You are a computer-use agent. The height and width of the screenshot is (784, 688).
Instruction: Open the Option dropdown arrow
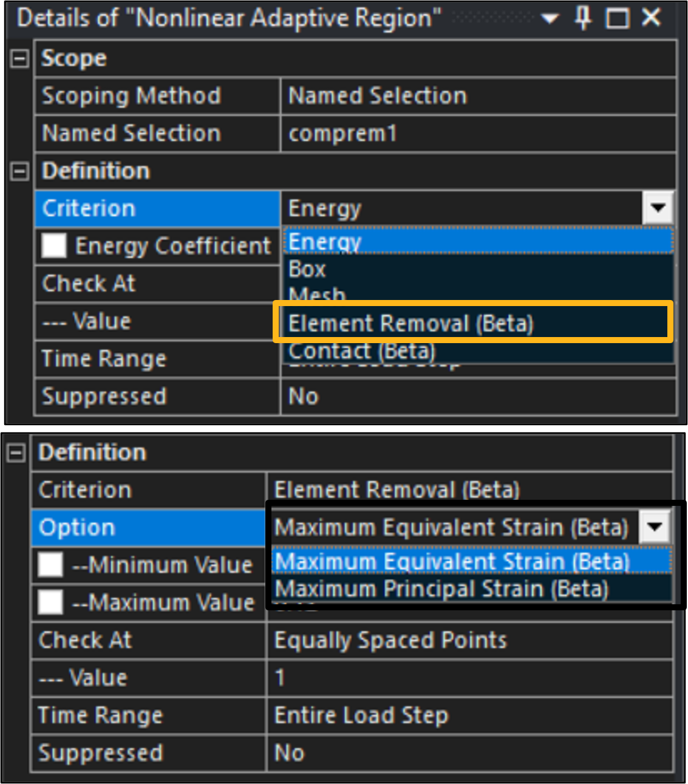tap(655, 527)
